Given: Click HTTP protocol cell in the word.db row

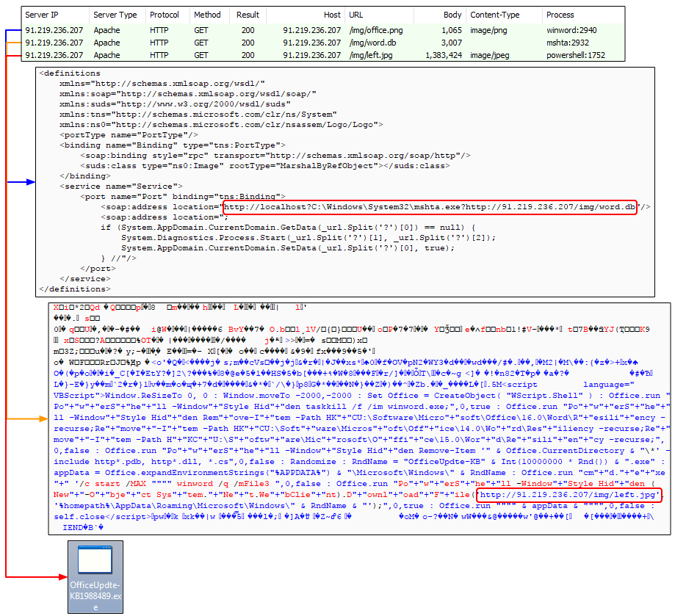Looking at the screenshot, I should [159, 43].
